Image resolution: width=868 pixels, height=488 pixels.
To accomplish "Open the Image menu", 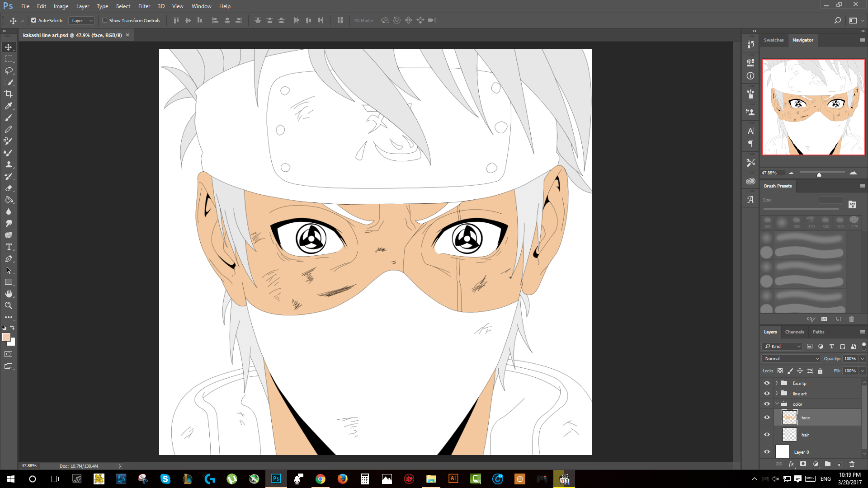I will [61, 6].
